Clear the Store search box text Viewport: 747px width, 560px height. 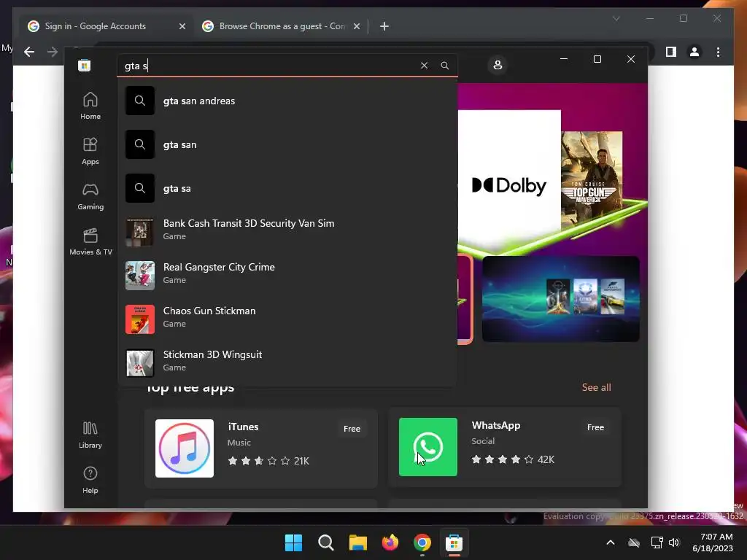click(424, 65)
